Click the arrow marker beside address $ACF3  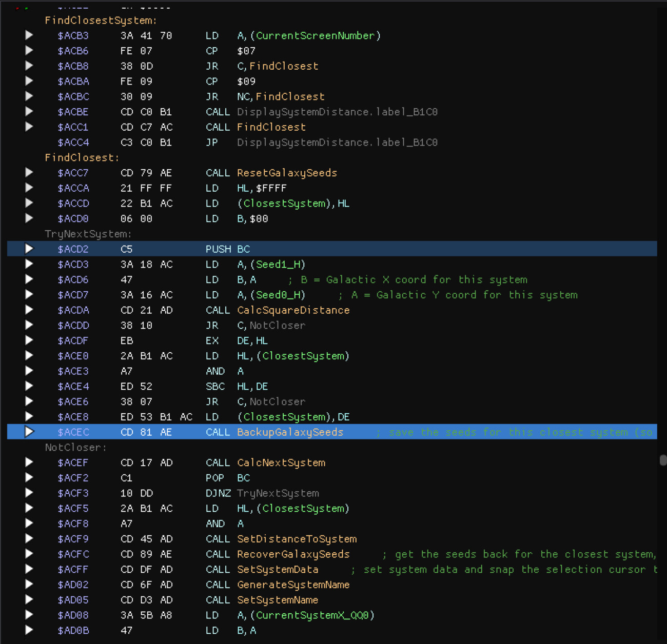[29, 493]
